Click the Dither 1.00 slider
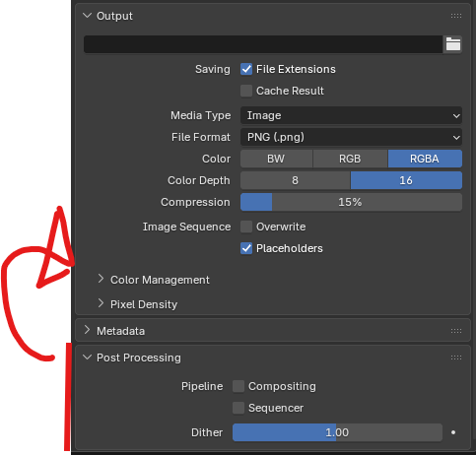 pos(337,432)
